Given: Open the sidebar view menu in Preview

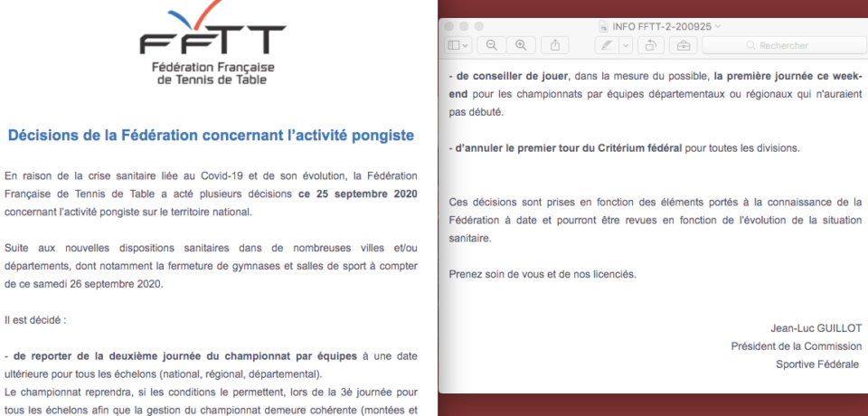Looking at the screenshot, I should (x=458, y=45).
